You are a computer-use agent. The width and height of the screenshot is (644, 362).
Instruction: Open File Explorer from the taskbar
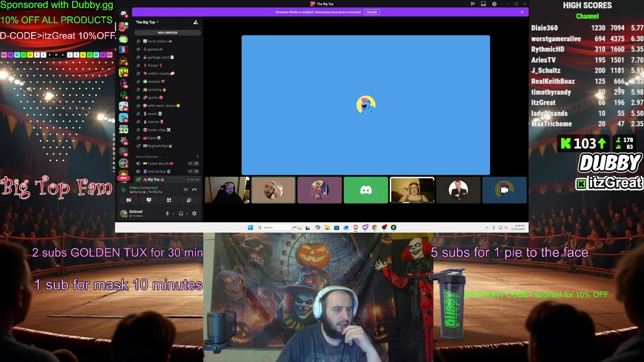327,227
